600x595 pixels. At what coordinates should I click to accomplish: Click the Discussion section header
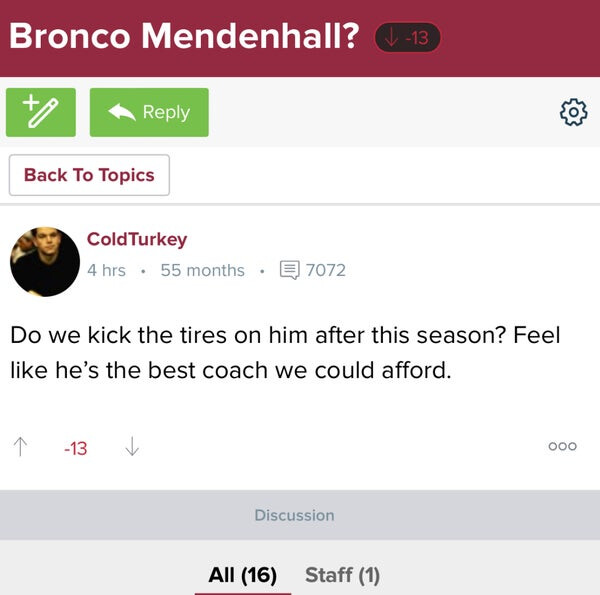tap(294, 515)
